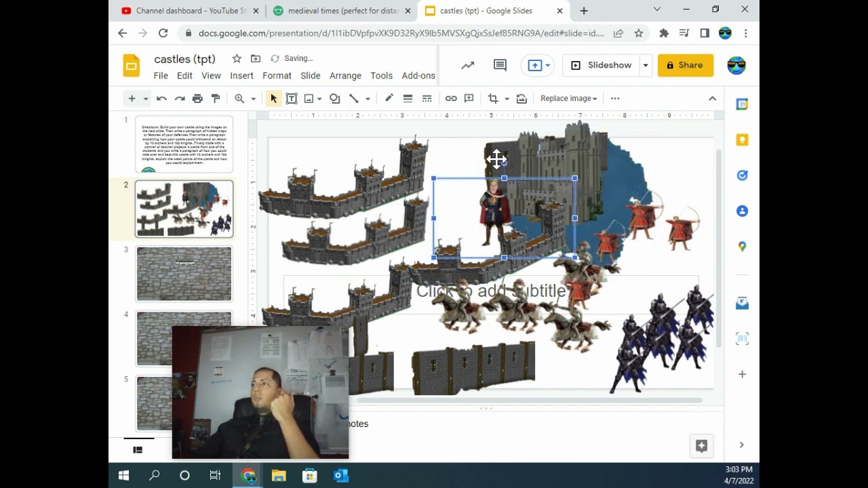Open the Slideshow options dropdown arrow

point(646,65)
